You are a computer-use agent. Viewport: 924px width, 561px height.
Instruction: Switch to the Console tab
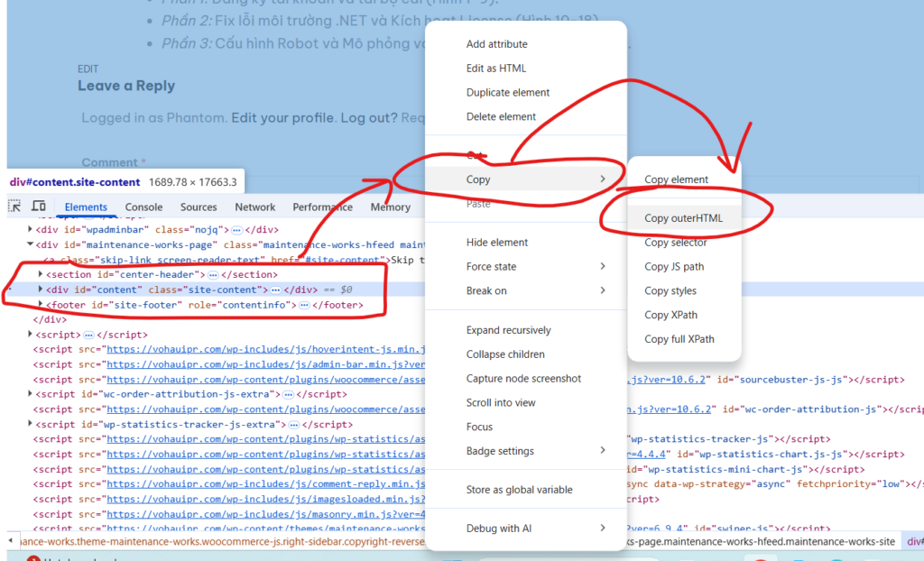(x=143, y=207)
